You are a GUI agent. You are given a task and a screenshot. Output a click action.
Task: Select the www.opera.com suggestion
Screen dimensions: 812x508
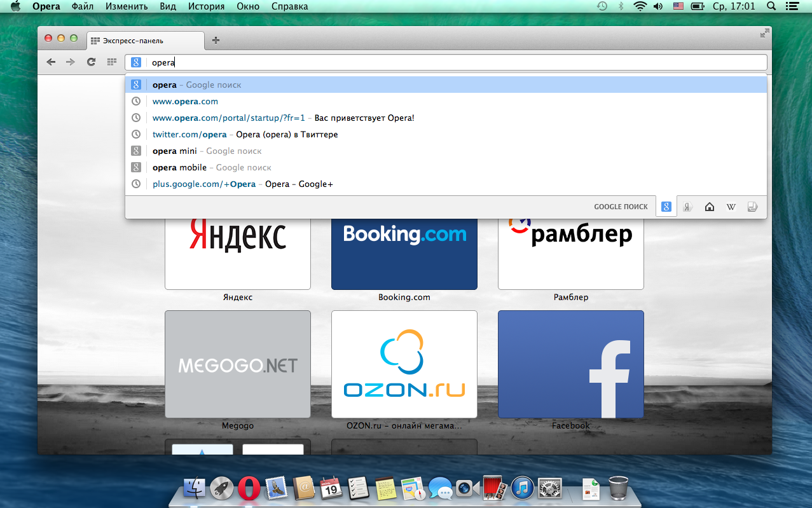coord(185,101)
